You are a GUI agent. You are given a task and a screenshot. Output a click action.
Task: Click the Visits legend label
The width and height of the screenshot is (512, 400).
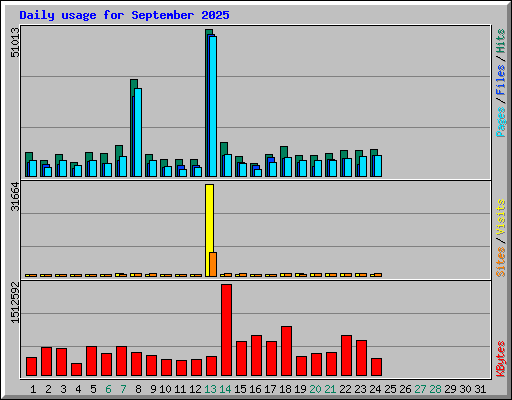tap(501, 218)
